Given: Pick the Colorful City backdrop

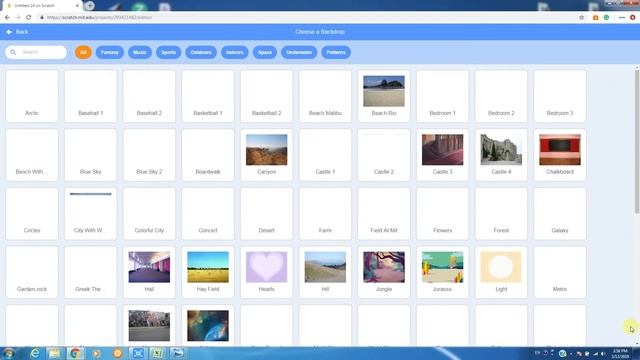Looking at the screenshot, I should [x=149, y=214].
